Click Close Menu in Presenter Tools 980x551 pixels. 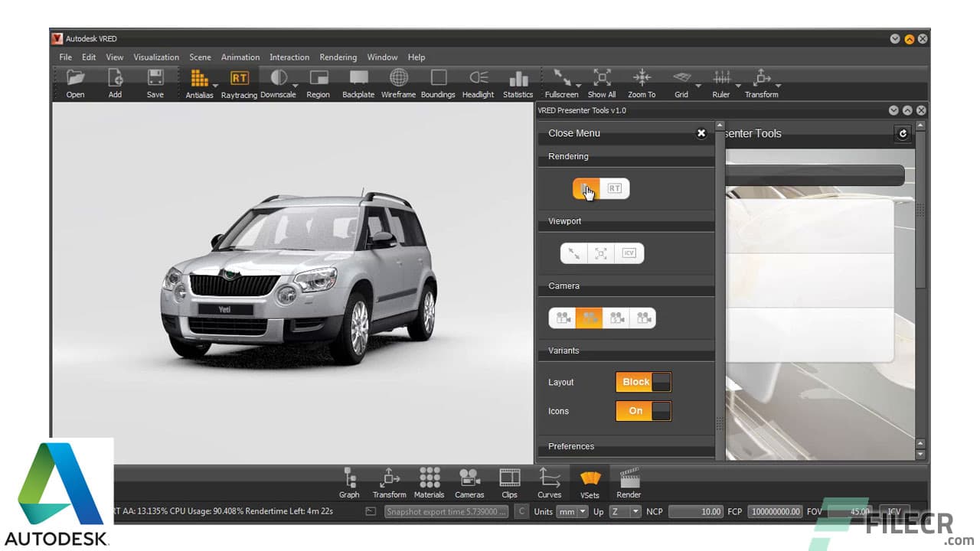tap(573, 133)
